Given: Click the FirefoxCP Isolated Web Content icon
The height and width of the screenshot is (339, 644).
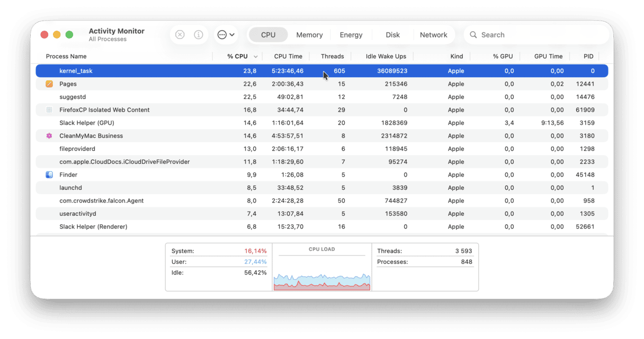Looking at the screenshot, I should click(x=50, y=109).
